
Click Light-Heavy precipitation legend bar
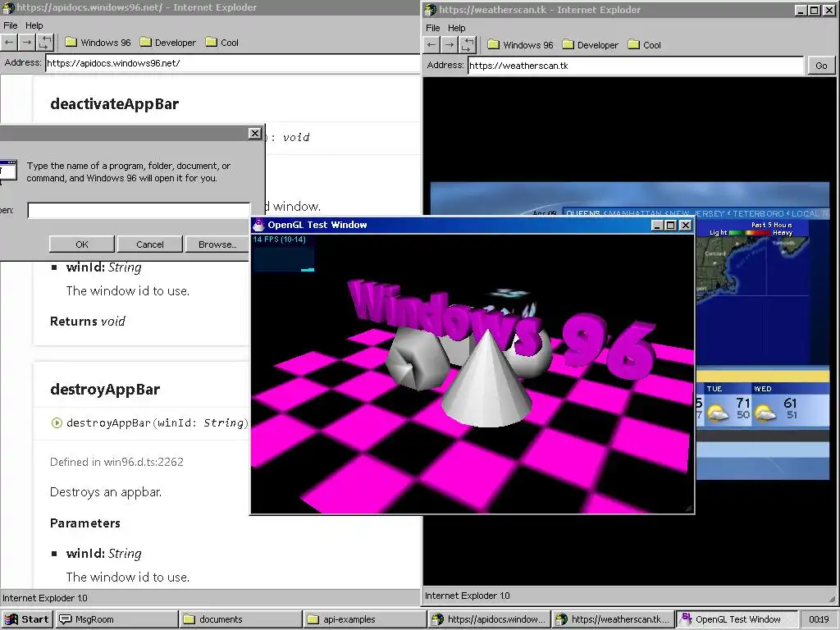tap(750, 232)
